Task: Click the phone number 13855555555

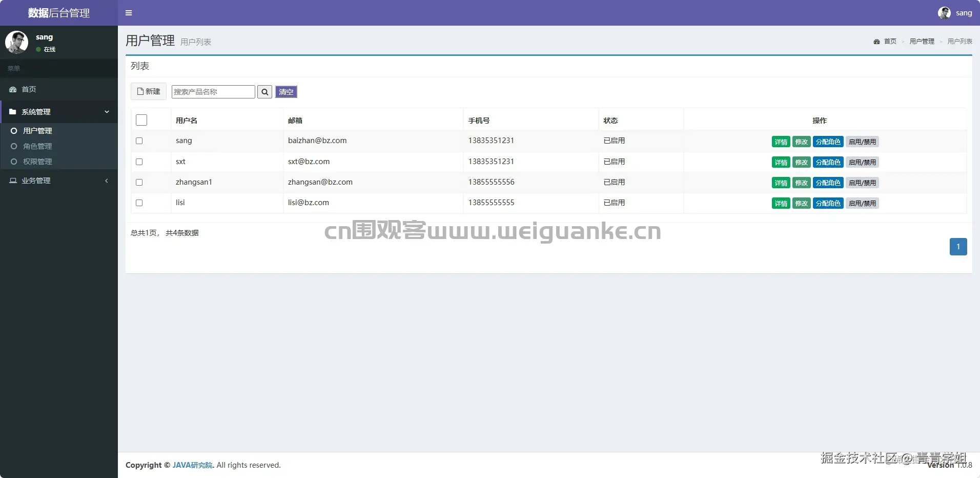Action: pyautogui.click(x=491, y=203)
